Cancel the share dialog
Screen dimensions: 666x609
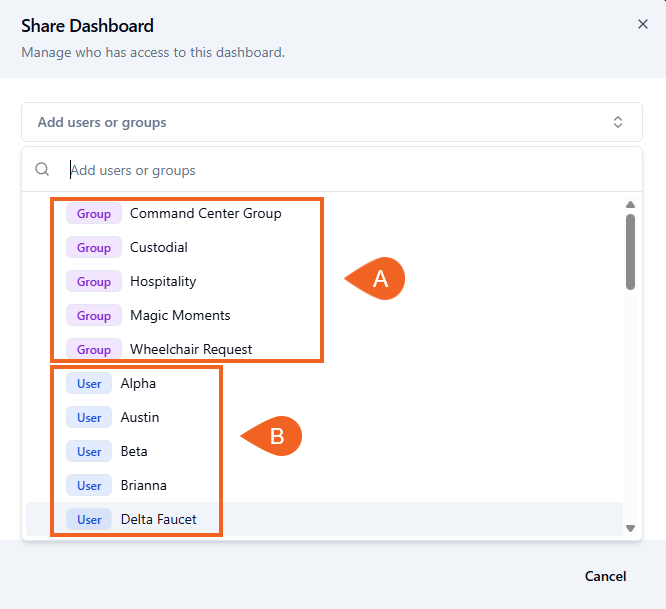(605, 576)
